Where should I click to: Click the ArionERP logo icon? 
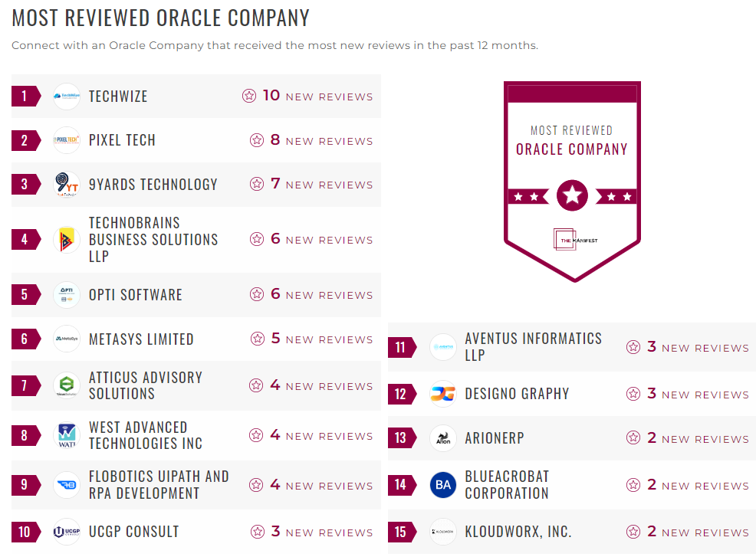[443, 438]
